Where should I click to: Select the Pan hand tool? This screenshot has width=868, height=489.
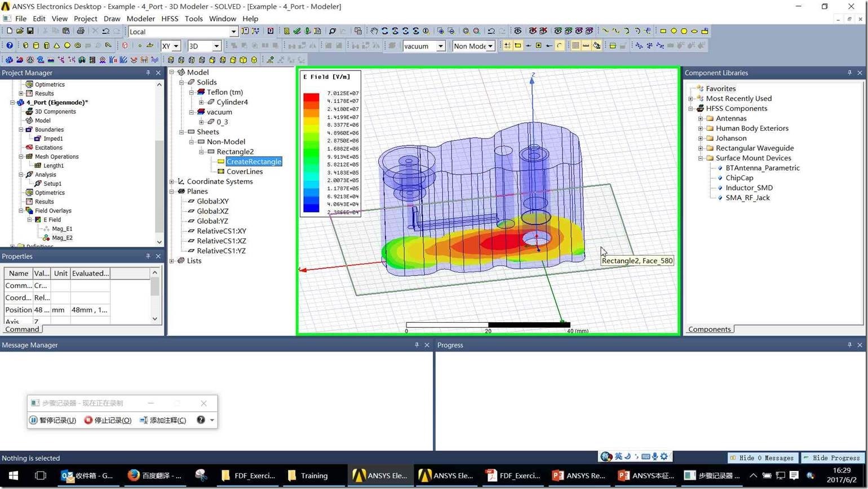[374, 31]
